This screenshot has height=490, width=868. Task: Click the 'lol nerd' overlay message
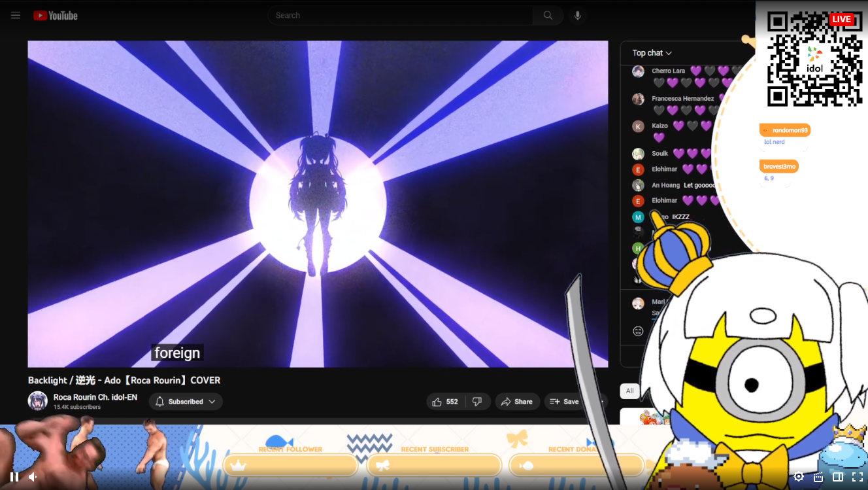(775, 142)
